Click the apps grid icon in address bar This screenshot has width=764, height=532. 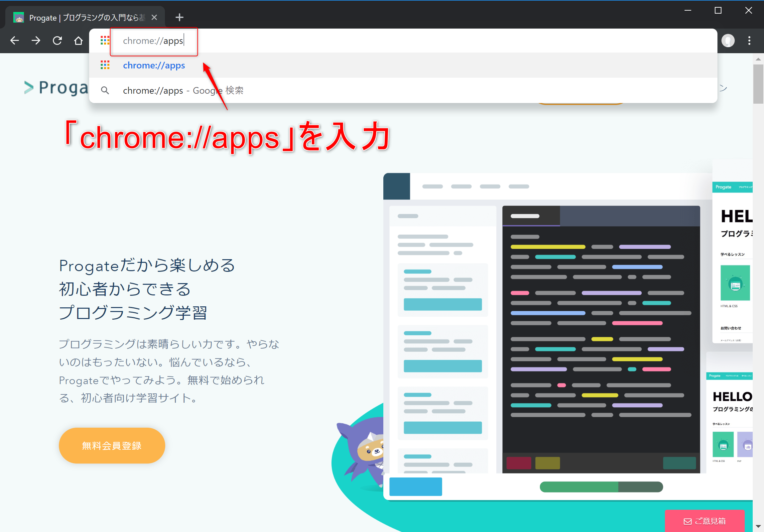tap(105, 41)
